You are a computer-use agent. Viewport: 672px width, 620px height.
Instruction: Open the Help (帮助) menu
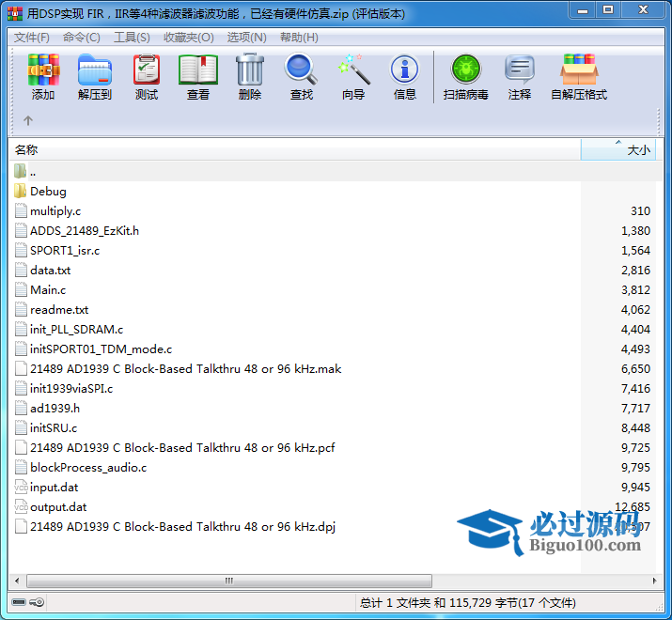pos(299,38)
